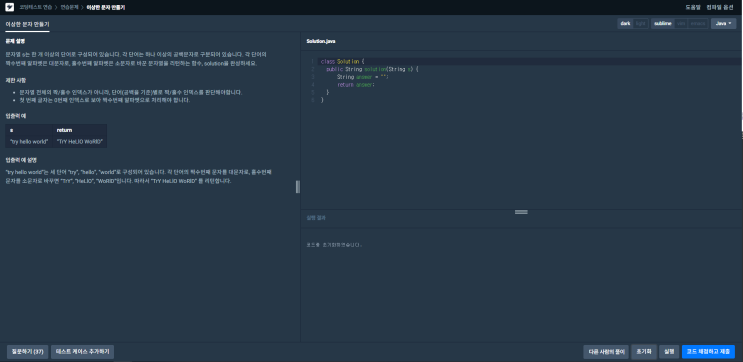Select vim key binding mode
Image resolution: width=743 pixels, height=362 pixels.
point(681,24)
